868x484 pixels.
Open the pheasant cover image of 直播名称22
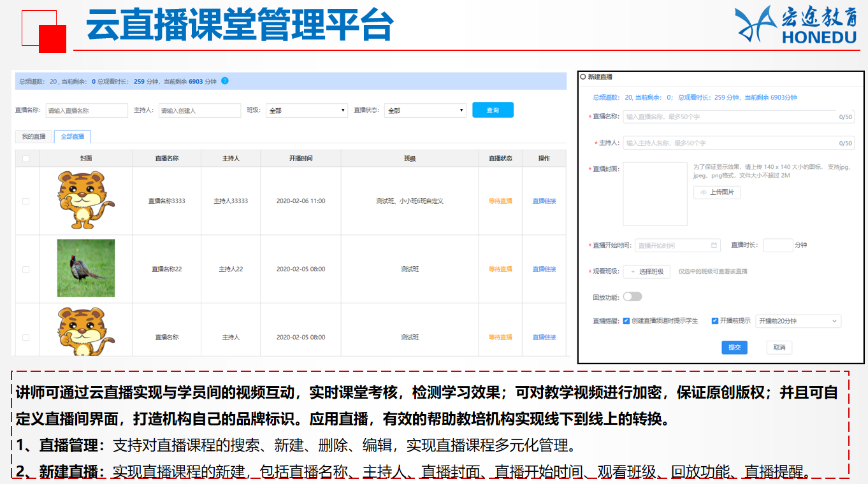(85, 268)
